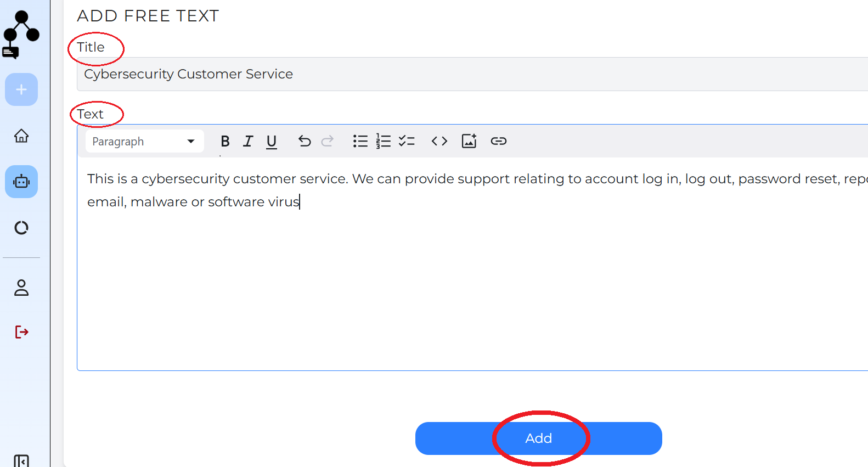Undo the last edit
The image size is (868, 467).
point(305,141)
